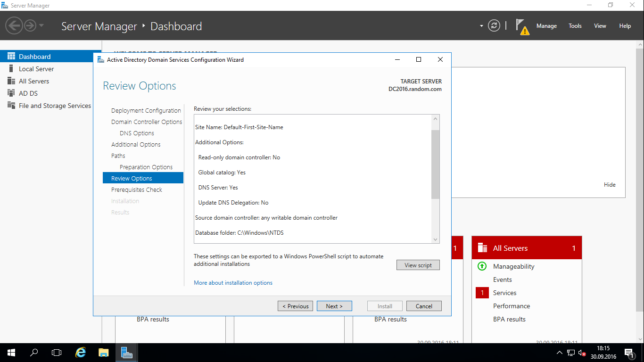This screenshot has height=362, width=644.
Task: Click the All Servers icon in sidebar
Action: [11, 81]
